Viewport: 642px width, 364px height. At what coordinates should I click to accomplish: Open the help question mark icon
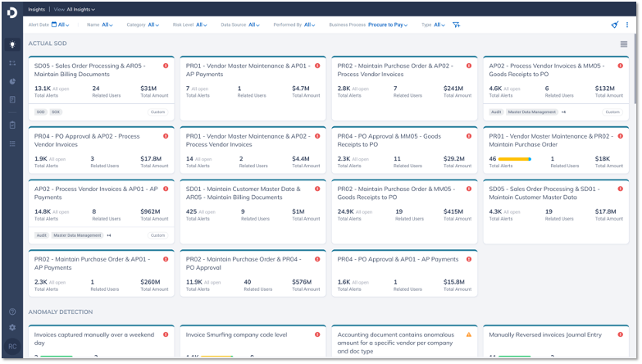click(x=12, y=312)
